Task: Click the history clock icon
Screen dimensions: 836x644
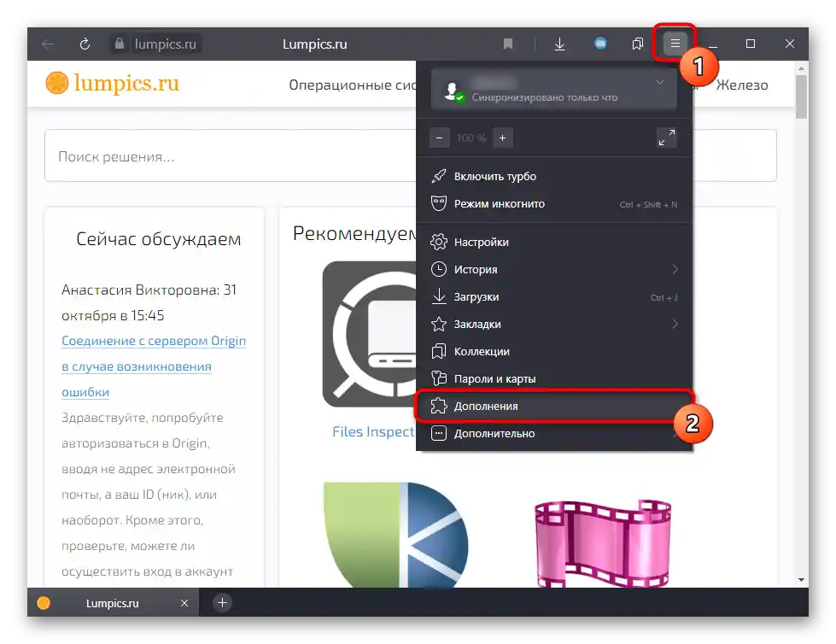Action: click(x=439, y=269)
